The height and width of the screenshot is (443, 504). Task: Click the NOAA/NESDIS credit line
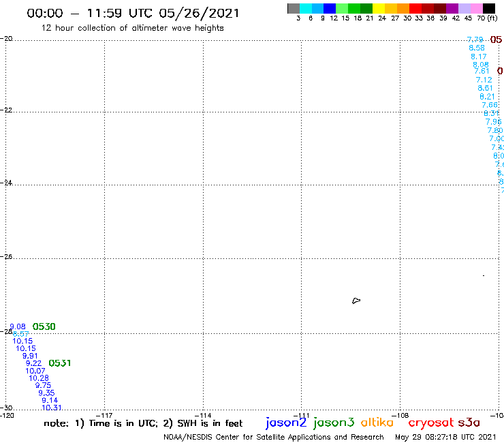[x=274, y=437]
